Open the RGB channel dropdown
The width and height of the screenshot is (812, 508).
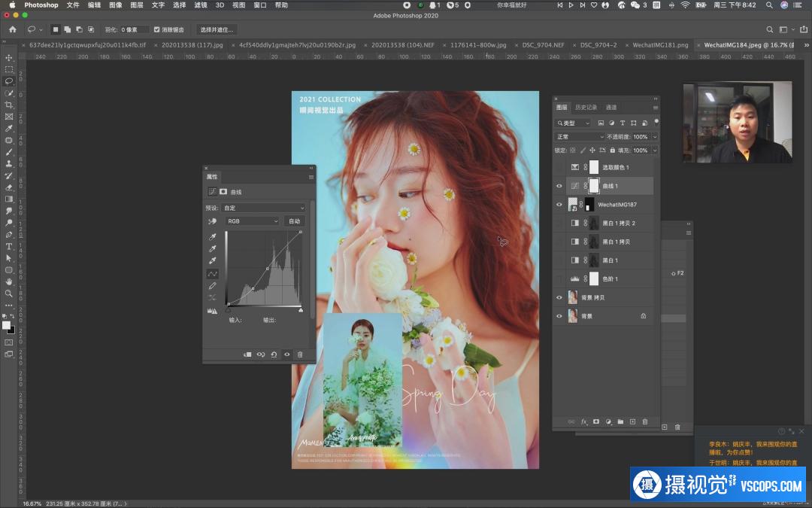[252, 221]
